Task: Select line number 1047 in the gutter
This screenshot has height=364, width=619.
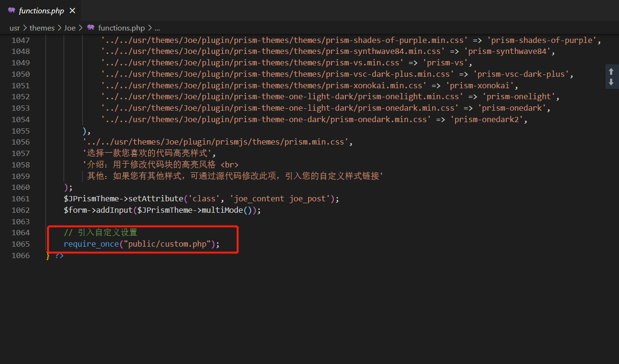Action: (21, 40)
